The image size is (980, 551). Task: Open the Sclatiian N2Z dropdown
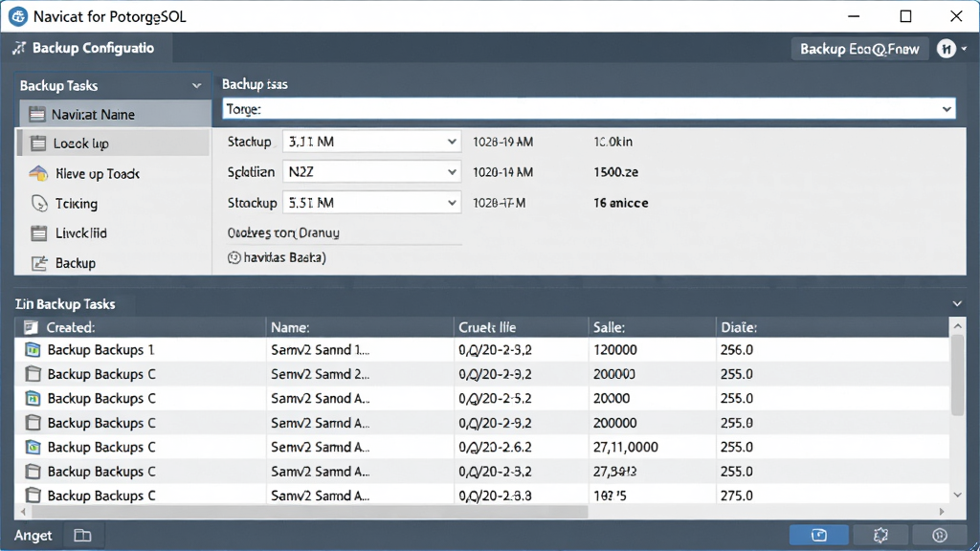click(372, 172)
